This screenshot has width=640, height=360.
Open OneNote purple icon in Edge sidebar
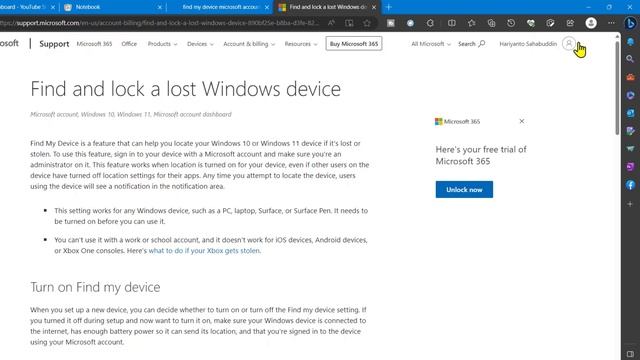point(630,167)
